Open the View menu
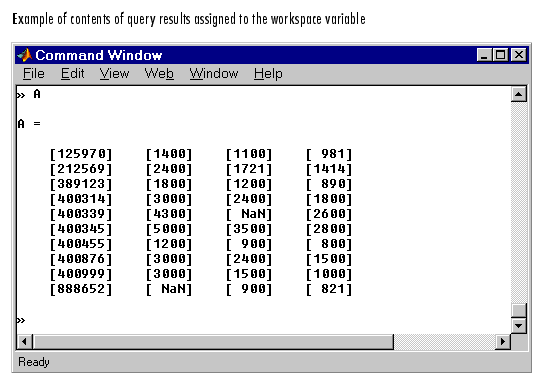Image resolution: width=544 pixels, height=382 pixels. [x=114, y=74]
